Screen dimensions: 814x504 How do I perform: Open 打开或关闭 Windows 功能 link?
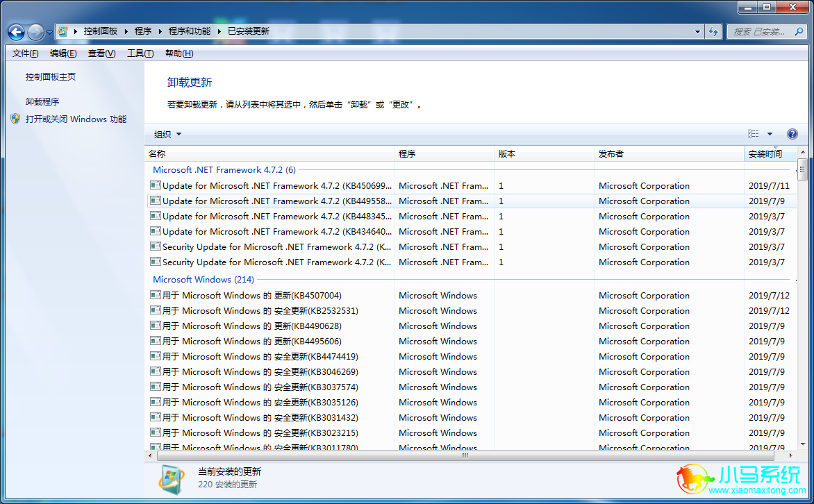pyautogui.click(x=76, y=119)
